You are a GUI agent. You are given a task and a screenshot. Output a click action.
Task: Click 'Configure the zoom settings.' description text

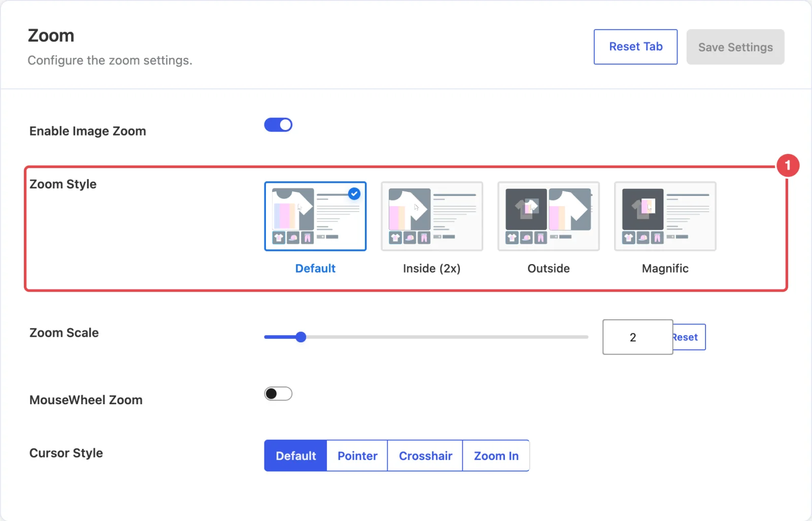coord(110,60)
